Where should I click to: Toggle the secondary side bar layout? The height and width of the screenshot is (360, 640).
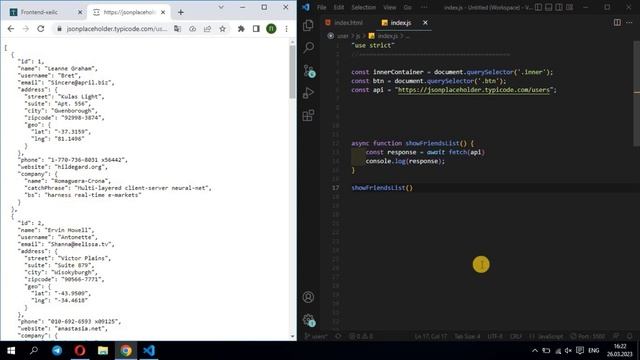[x=559, y=7]
